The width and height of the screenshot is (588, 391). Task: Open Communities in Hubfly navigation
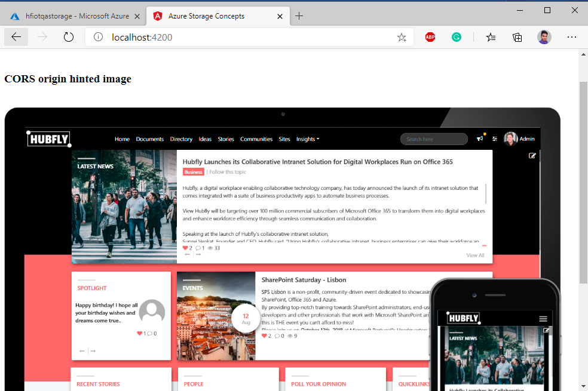256,139
